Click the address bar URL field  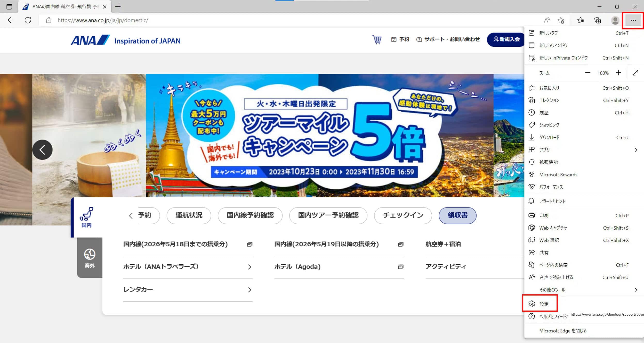[289, 20]
